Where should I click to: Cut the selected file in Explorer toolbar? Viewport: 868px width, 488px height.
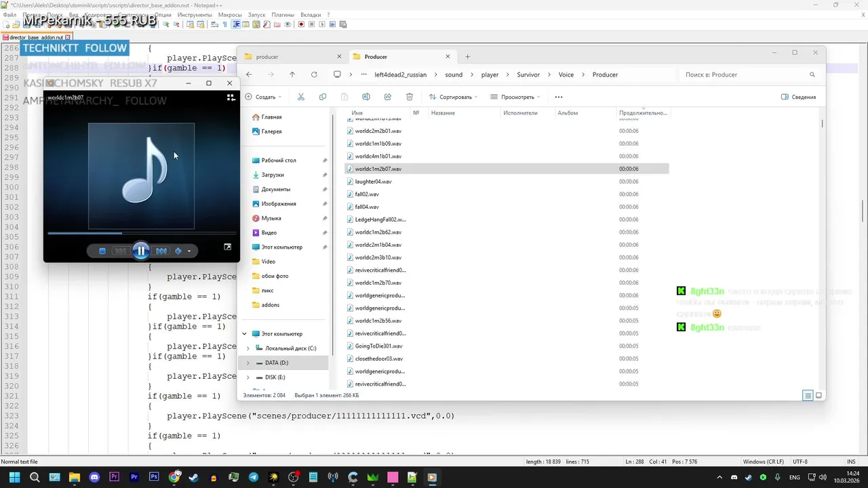pyautogui.click(x=301, y=97)
